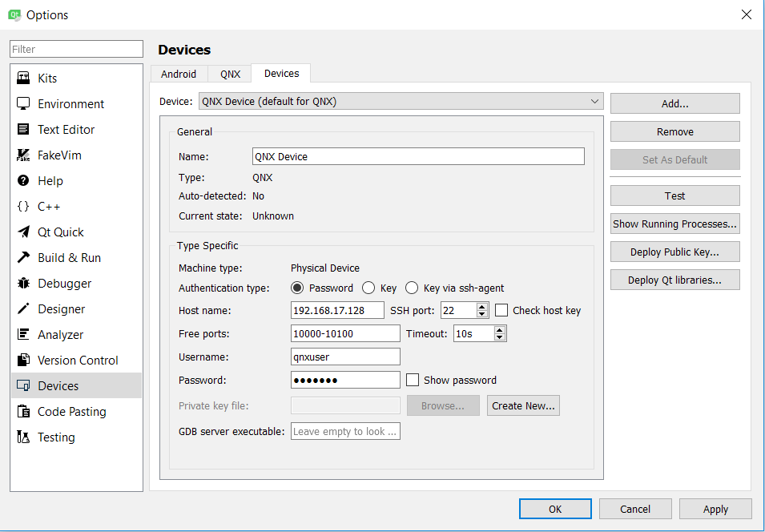Select Key authentication type
This screenshot has width=765, height=532.
click(x=368, y=288)
